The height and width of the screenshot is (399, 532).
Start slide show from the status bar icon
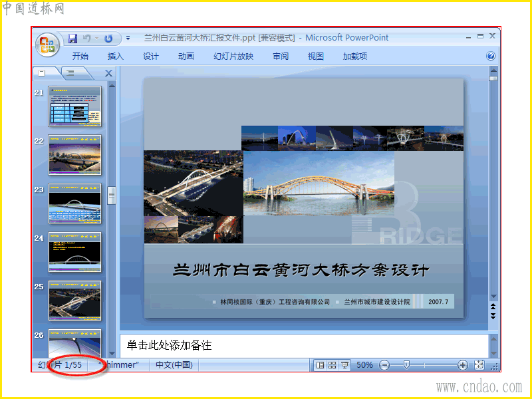344,365
